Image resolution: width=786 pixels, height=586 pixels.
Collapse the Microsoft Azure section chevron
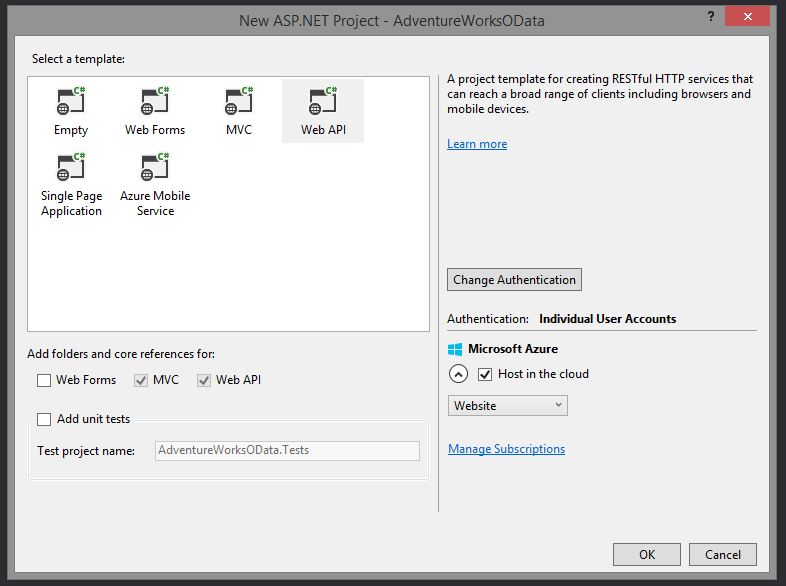[458, 374]
